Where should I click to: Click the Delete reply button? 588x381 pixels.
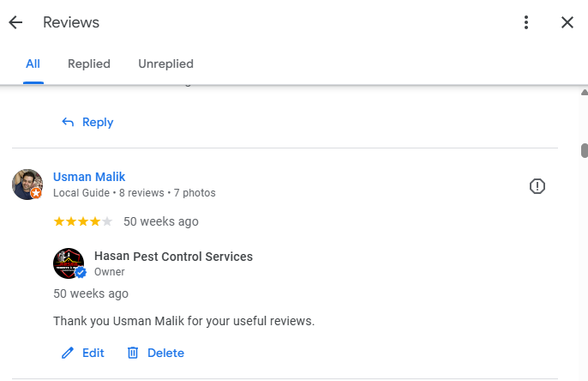156,353
